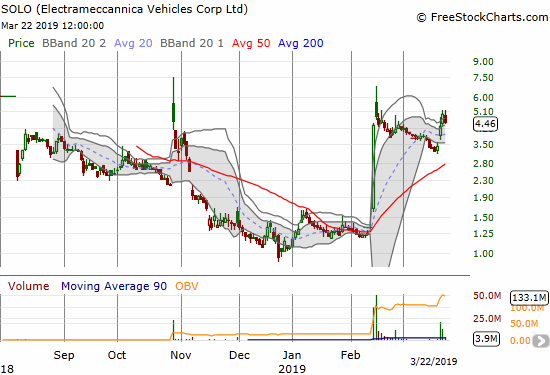This screenshot has height=375, width=550.
Task: Click the Jan month label
Action: coord(292,355)
